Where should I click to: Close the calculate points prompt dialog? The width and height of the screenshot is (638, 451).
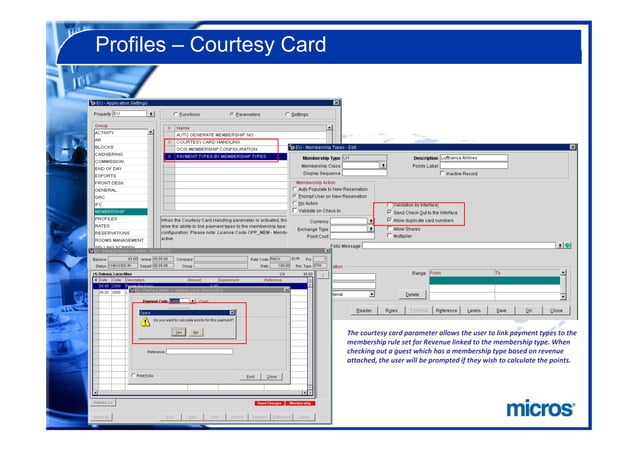click(x=232, y=313)
